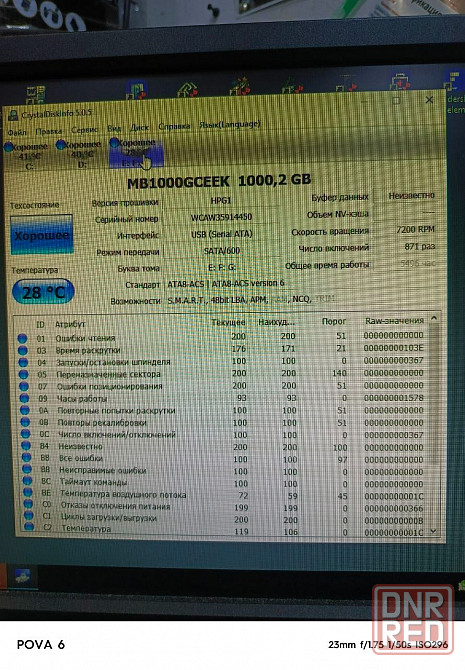This screenshot has height=670, width=465.
Task: Click the SATA/600 transfer mode field
Action: (221, 251)
